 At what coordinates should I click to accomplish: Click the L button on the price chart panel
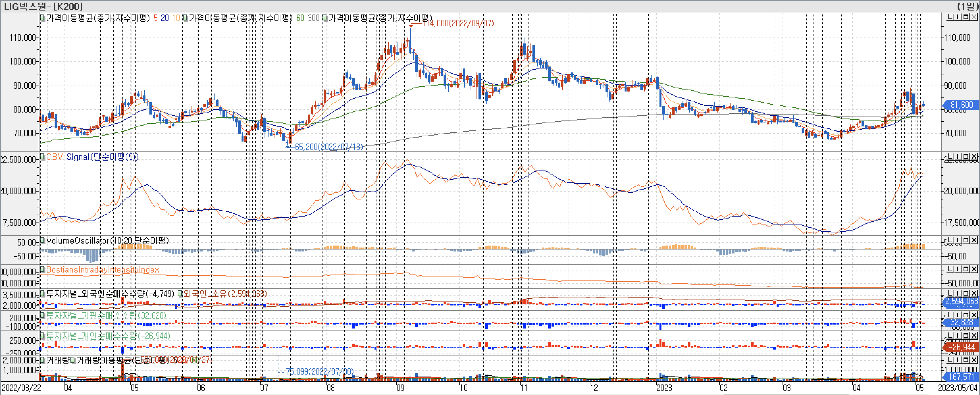pos(950,17)
